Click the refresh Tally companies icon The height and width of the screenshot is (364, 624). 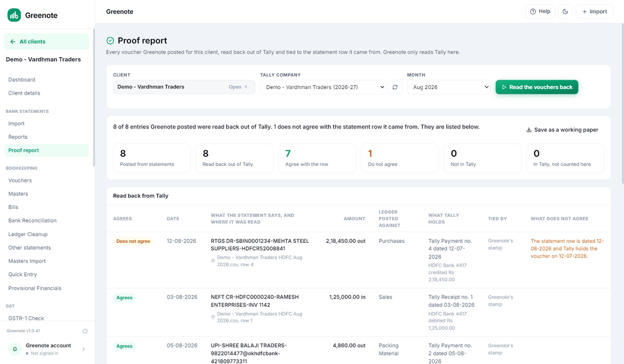coord(395,87)
